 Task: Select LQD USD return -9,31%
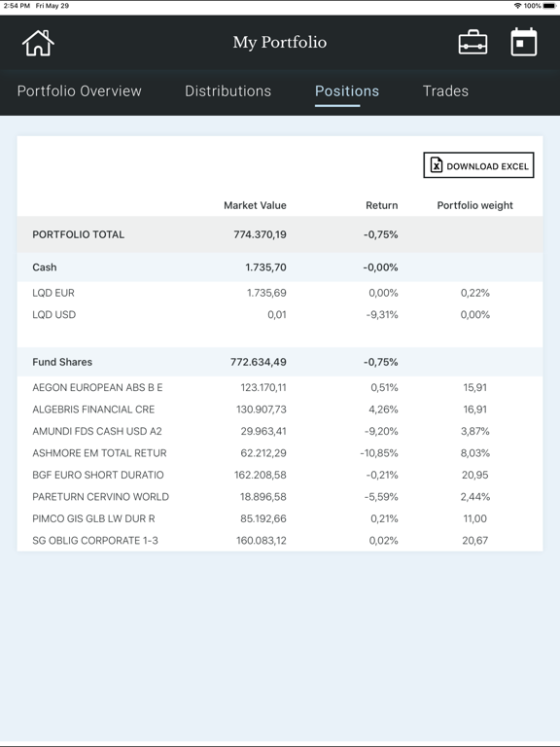[x=382, y=315]
